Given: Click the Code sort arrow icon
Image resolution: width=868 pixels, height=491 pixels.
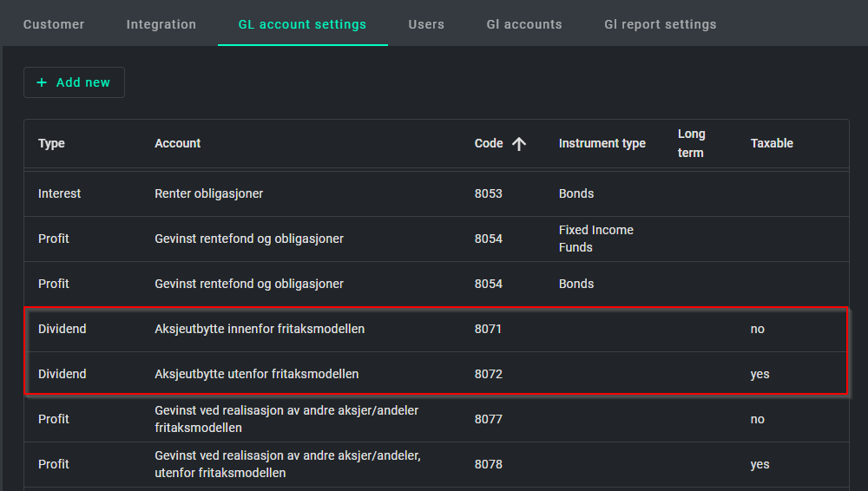Looking at the screenshot, I should (x=519, y=144).
